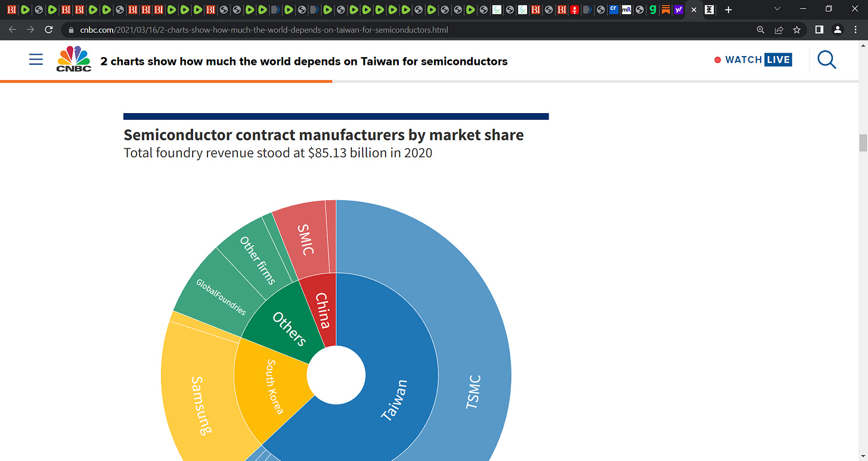Reload the current page
Viewport: 868px width, 461px height.
pyautogui.click(x=49, y=30)
